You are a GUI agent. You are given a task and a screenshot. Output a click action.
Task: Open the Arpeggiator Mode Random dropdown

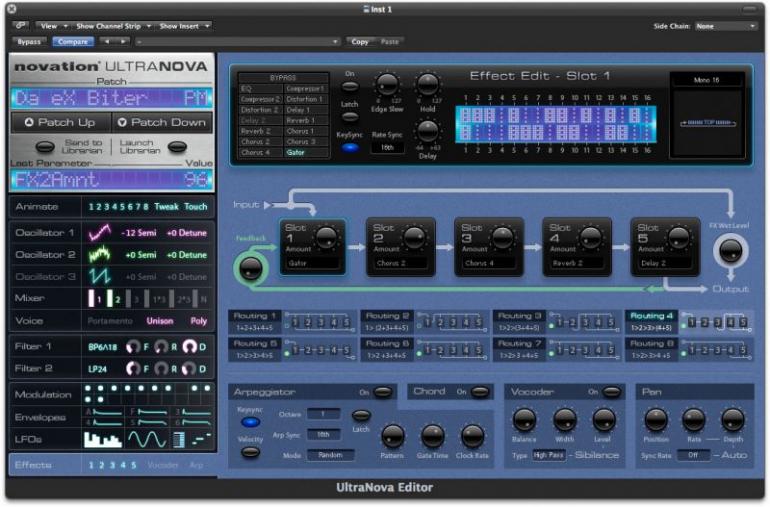pos(330,455)
